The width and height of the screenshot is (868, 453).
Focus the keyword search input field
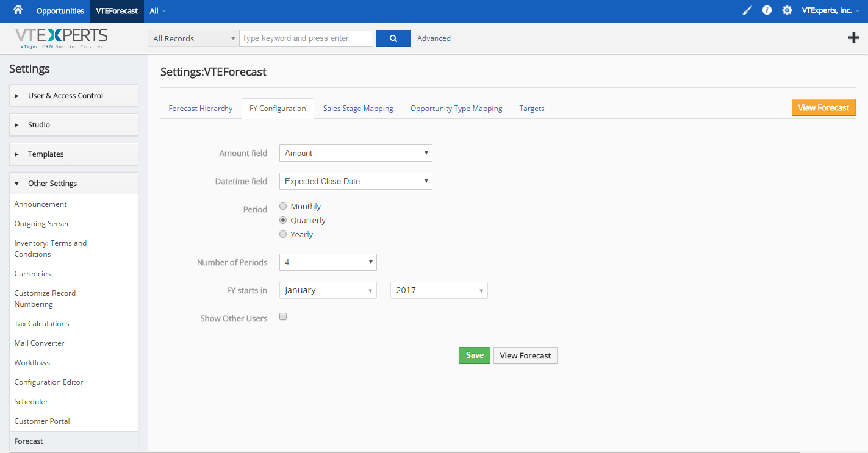tap(306, 38)
